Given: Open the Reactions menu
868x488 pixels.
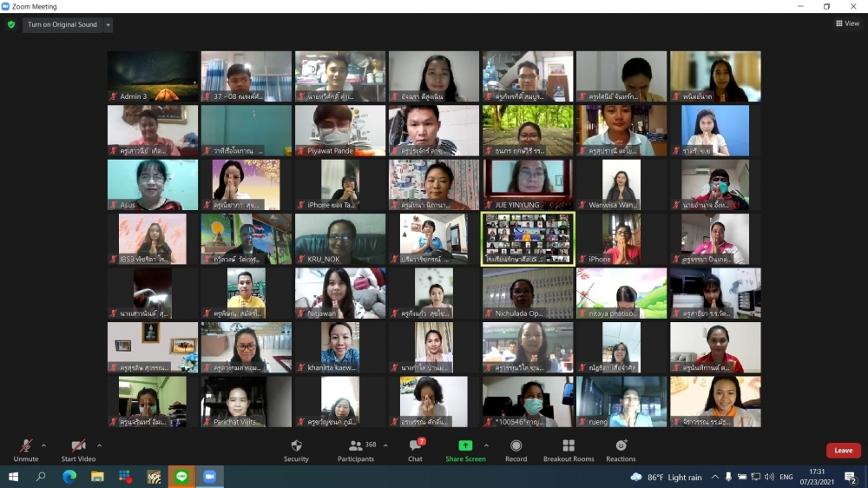Looking at the screenshot, I should (x=621, y=449).
